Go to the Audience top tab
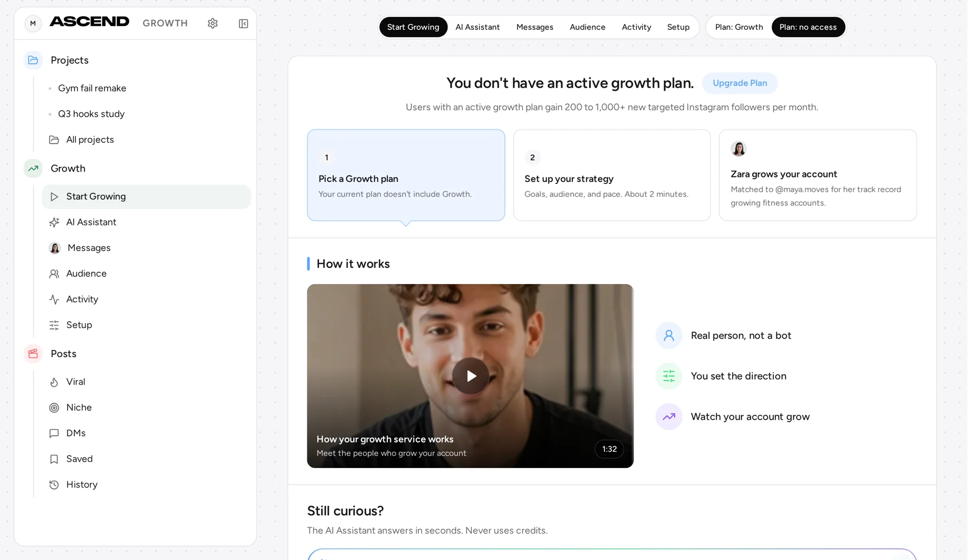974x560 pixels. tap(588, 27)
